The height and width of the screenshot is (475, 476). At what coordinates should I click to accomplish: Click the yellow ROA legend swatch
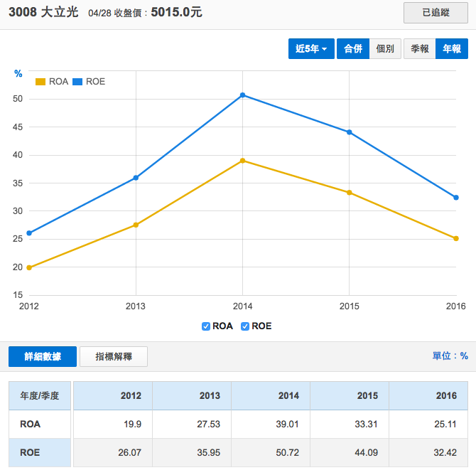pyautogui.click(x=40, y=82)
